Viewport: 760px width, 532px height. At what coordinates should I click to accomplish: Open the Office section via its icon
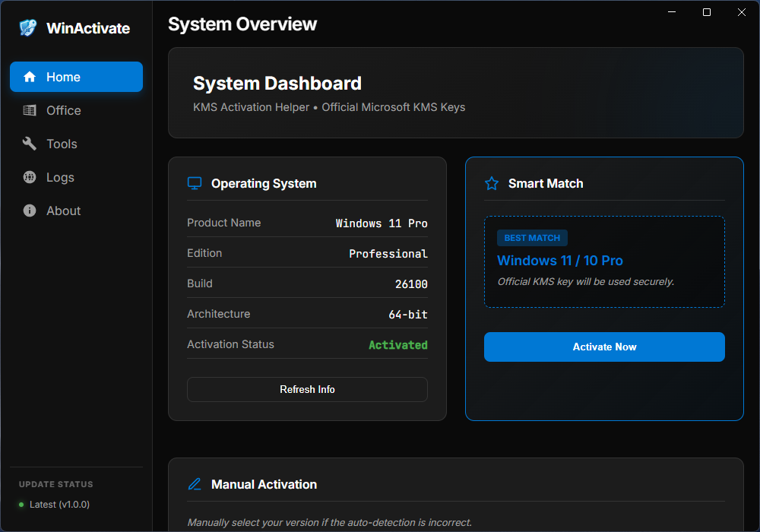30,110
